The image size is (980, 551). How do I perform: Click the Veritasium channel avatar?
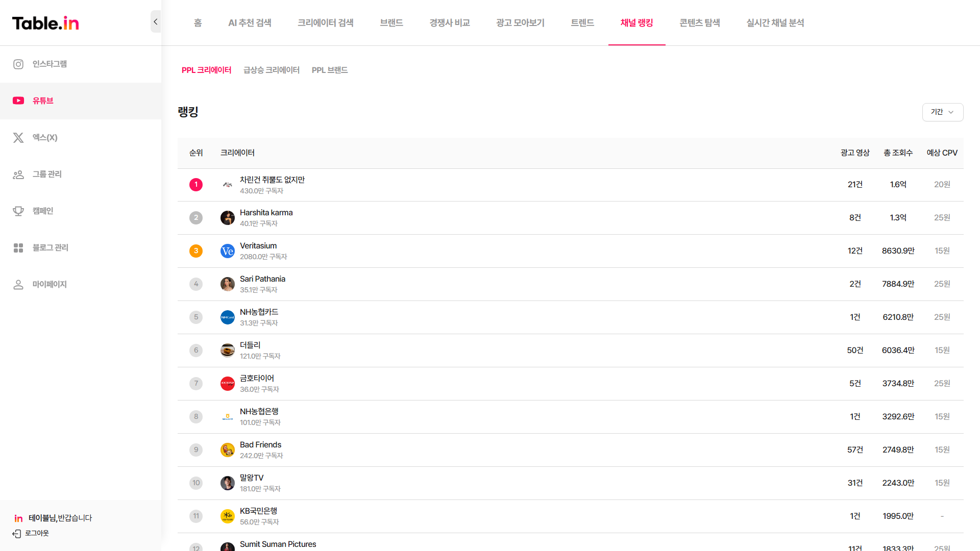click(228, 251)
